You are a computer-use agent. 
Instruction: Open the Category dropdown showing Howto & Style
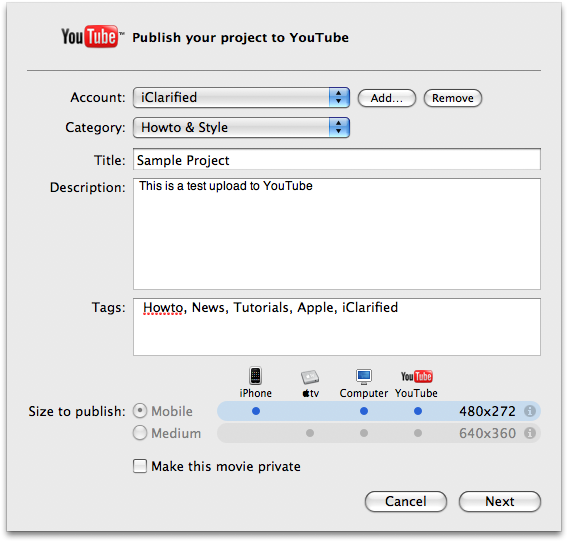pos(241,128)
